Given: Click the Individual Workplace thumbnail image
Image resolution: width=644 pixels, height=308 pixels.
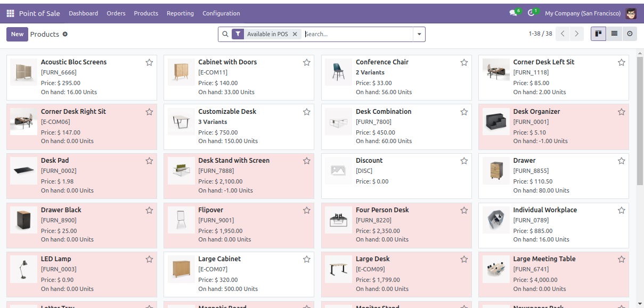Looking at the screenshot, I should pyautogui.click(x=496, y=220).
